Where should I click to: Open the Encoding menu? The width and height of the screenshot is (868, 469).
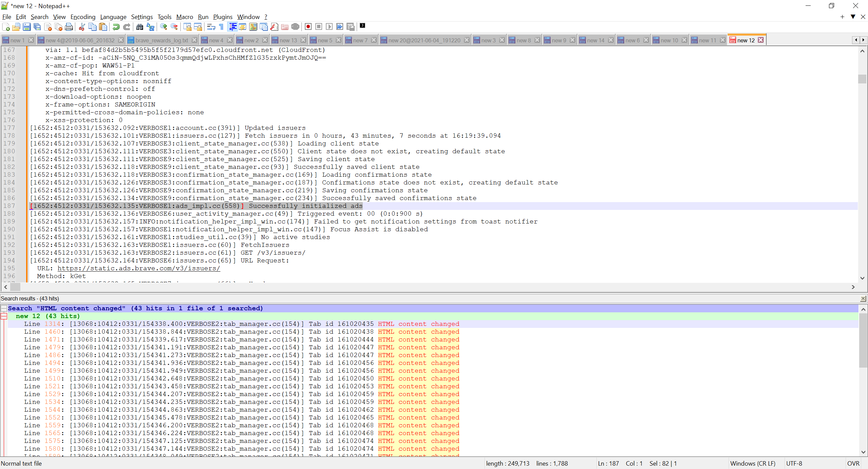click(x=83, y=17)
